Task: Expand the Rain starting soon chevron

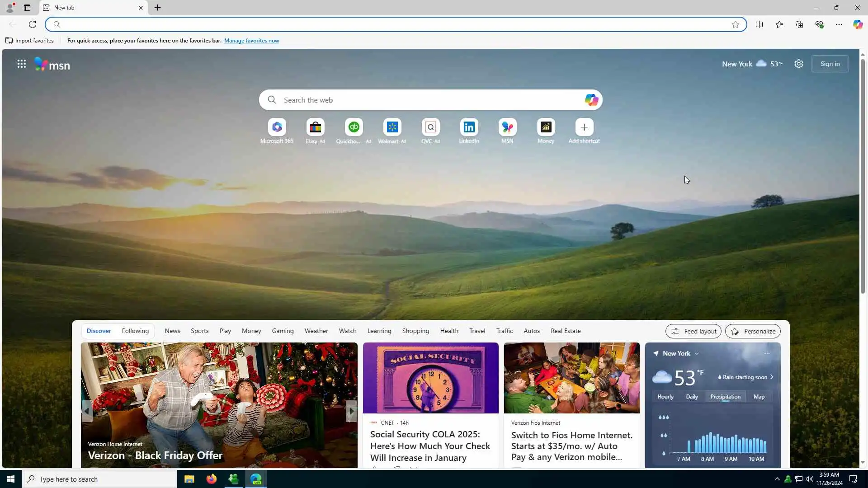Action: [x=772, y=377]
